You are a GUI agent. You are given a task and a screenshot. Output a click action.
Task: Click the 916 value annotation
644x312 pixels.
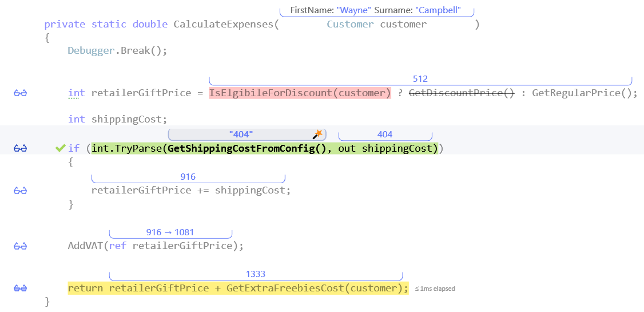(188, 177)
